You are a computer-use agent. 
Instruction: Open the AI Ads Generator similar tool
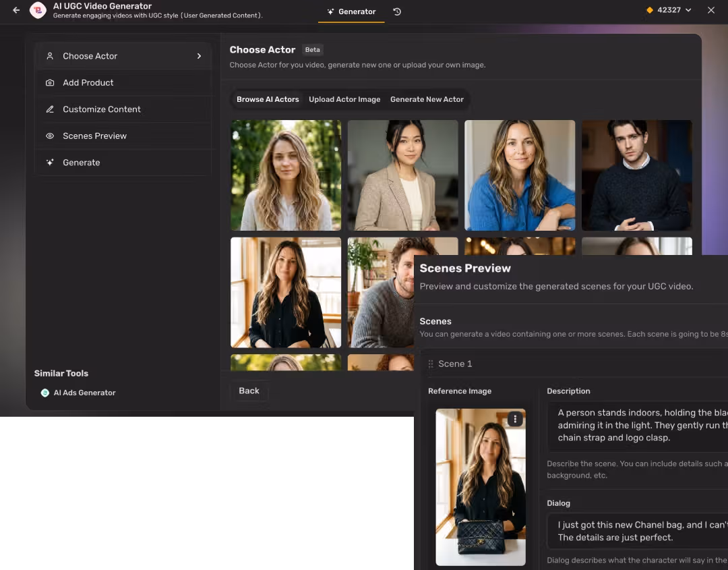(x=78, y=393)
